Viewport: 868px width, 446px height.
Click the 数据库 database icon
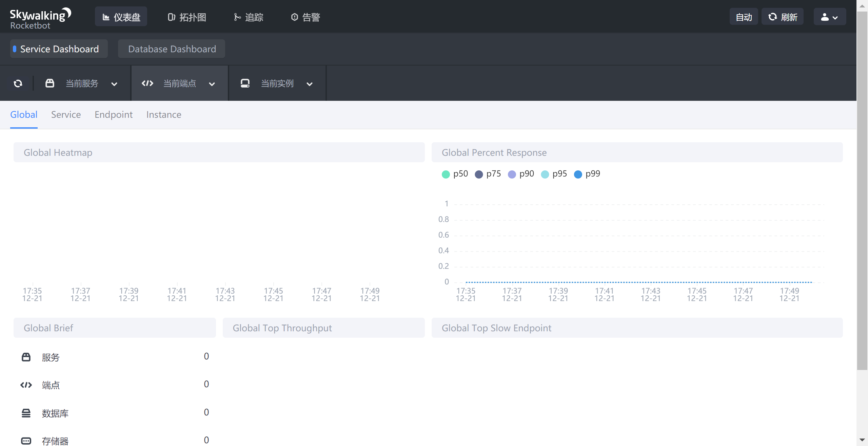coord(26,413)
